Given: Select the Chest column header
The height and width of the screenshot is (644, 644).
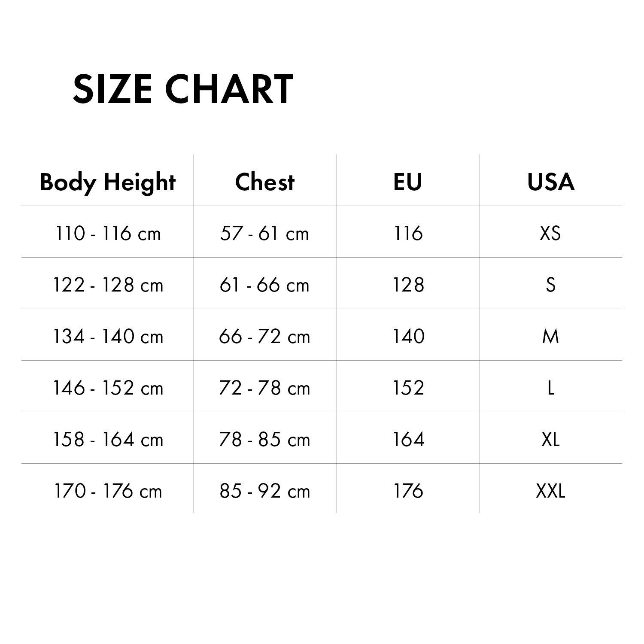Looking at the screenshot, I should [265, 182].
